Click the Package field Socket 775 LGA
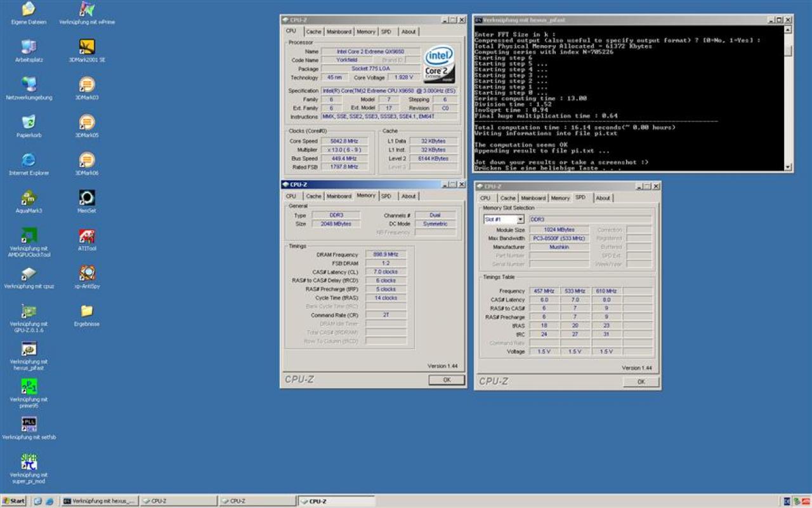The image size is (812, 508). pos(370,69)
